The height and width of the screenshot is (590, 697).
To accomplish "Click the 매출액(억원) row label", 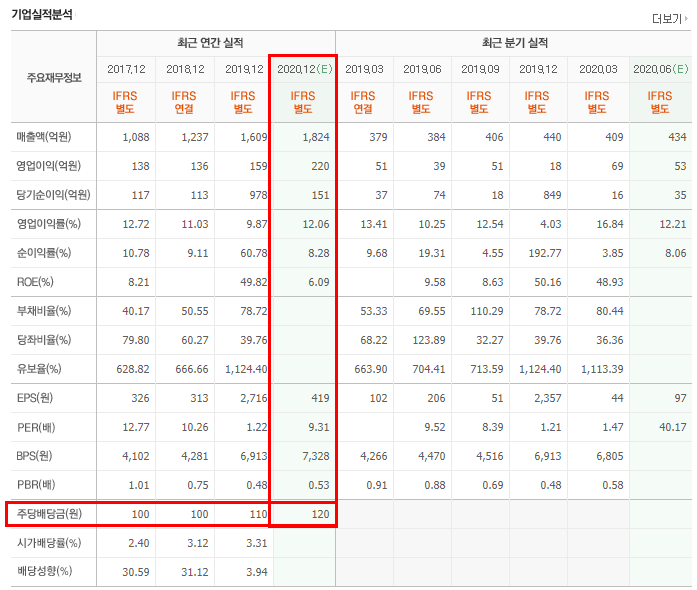I will (44, 137).
